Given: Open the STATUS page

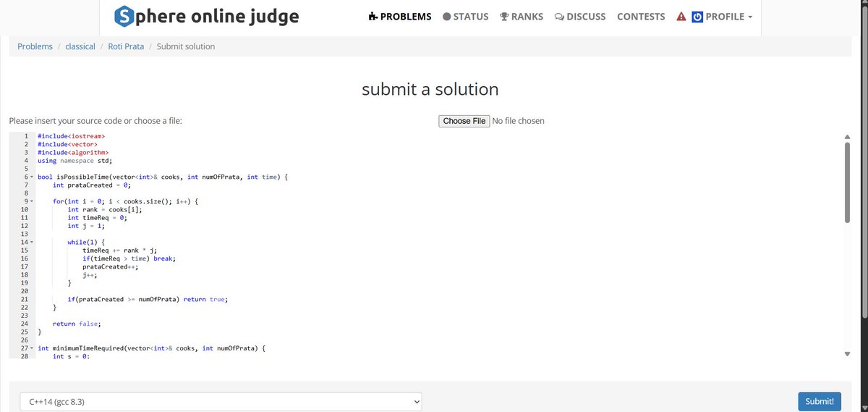Looking at the screenshot, I should 465,17.
